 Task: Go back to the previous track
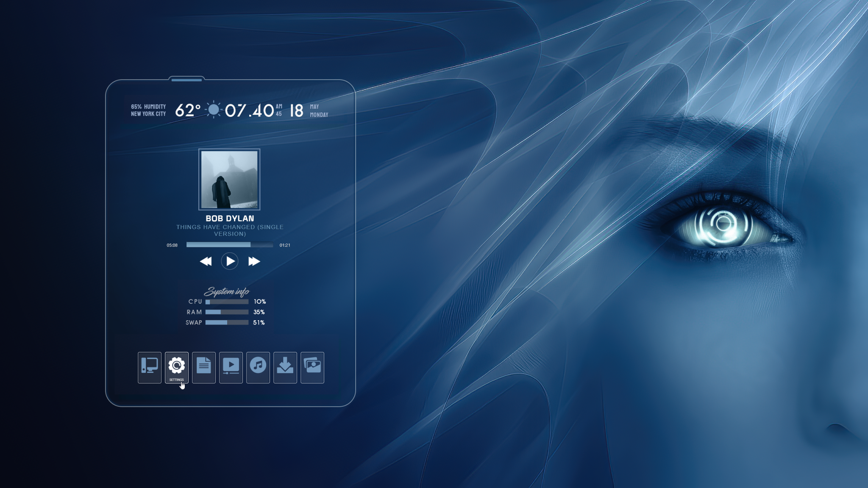pyautogui.click(x=206, y=261)
